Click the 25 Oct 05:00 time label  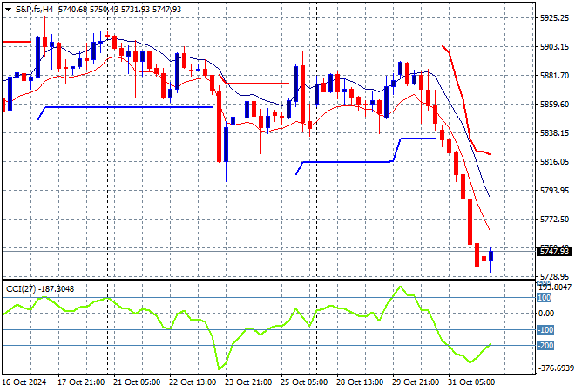[304, 382]
